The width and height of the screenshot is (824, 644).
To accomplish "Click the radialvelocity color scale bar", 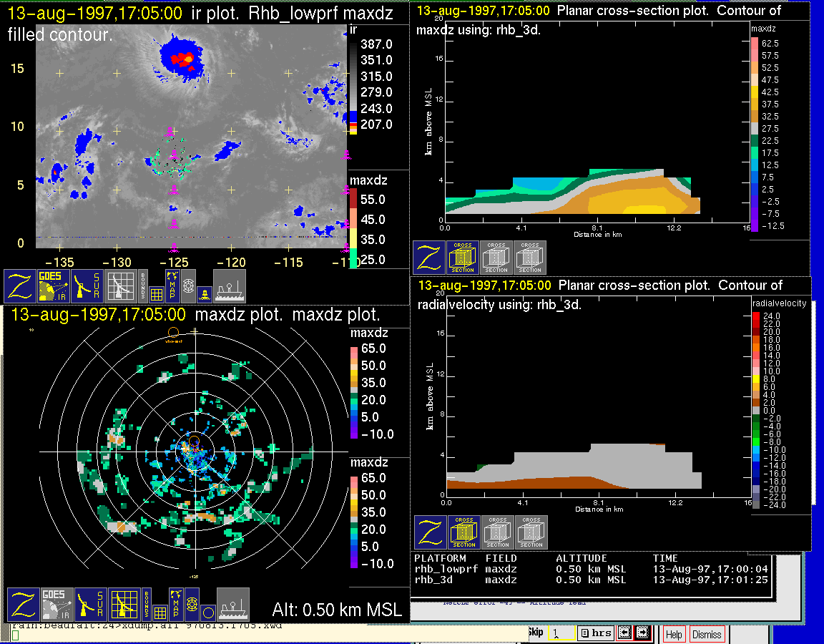I will [757, 408].
